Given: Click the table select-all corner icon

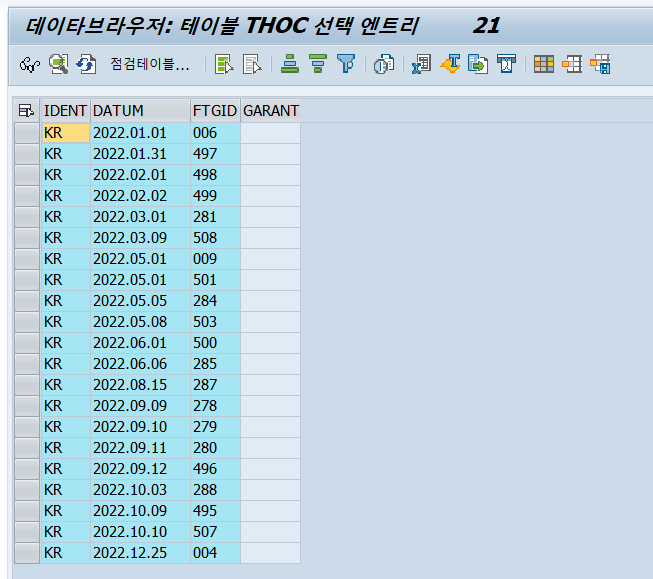Looking at the screenshot, I should click(26, 111).
